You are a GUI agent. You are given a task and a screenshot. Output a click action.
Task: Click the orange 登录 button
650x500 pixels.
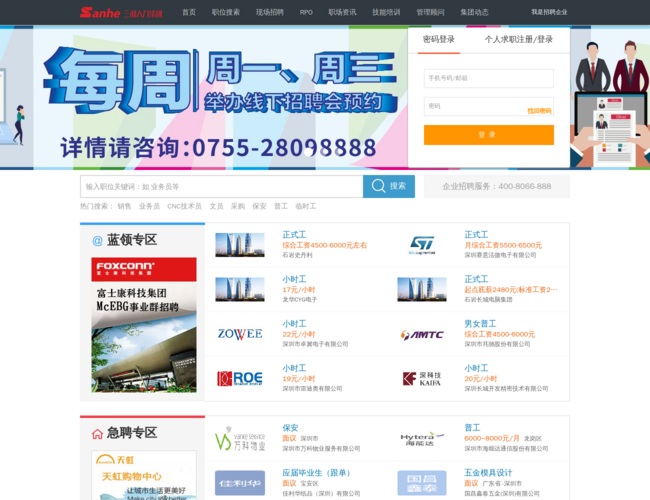click(x=489, y=135)
